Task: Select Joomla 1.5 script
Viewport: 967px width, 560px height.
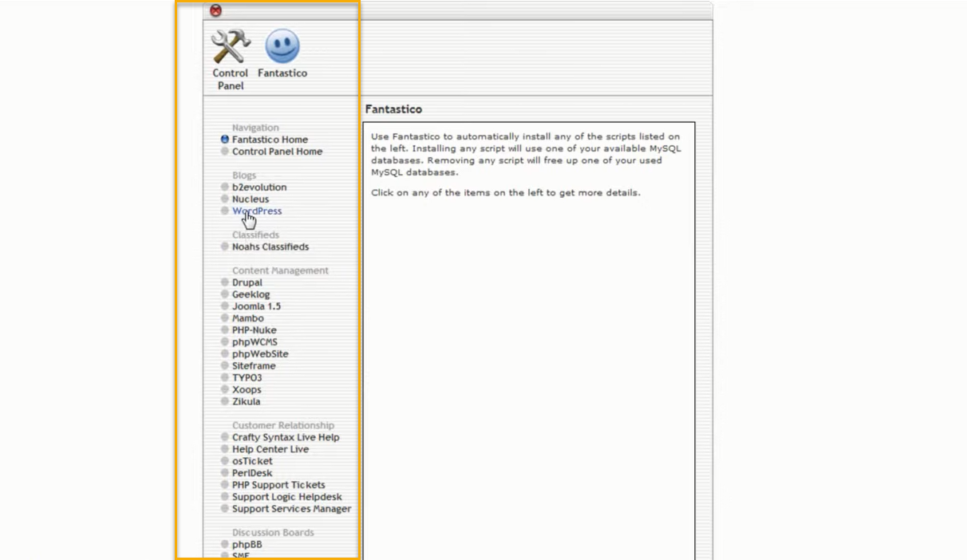Action: point(256,306)
